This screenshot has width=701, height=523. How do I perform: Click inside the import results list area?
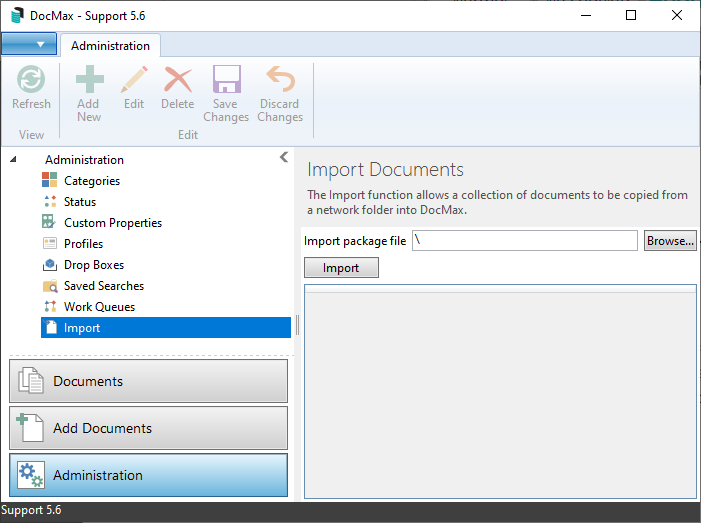tap(500, 391)
